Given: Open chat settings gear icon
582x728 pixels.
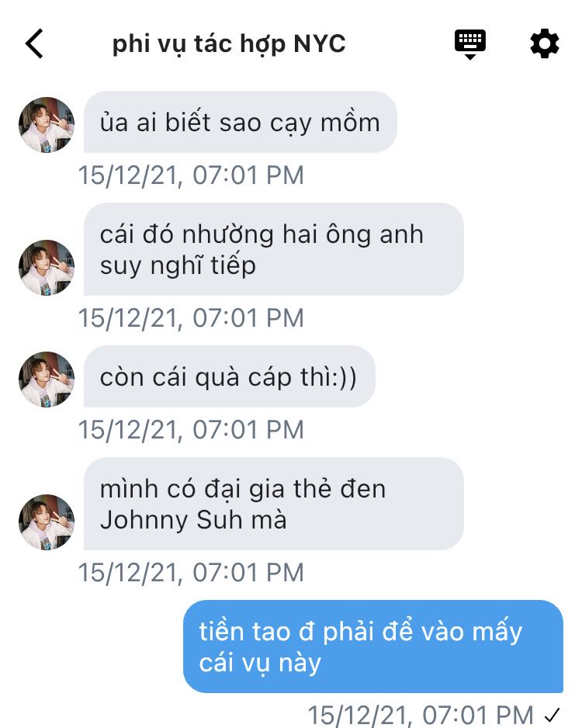Looking at the screenshot, I should click(x=545, y=43).
